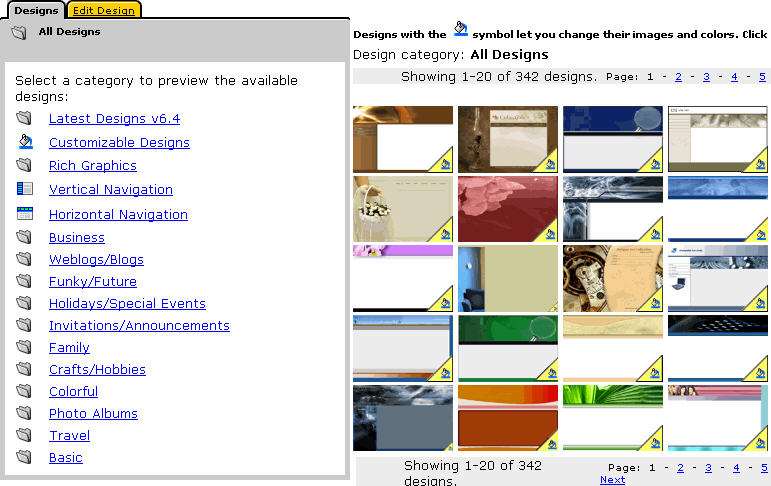
Task: Open Funky/Future category
Action: tap(93, 281)
